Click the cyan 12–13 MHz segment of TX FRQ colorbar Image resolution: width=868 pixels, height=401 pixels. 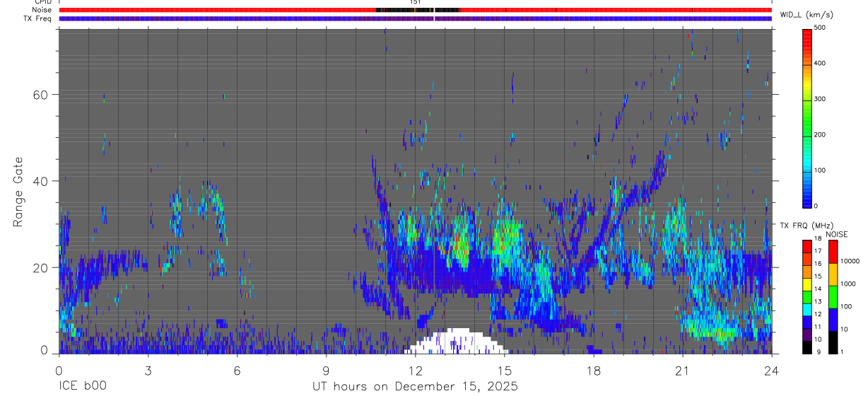pyautogui.click(x=807, y=308)
